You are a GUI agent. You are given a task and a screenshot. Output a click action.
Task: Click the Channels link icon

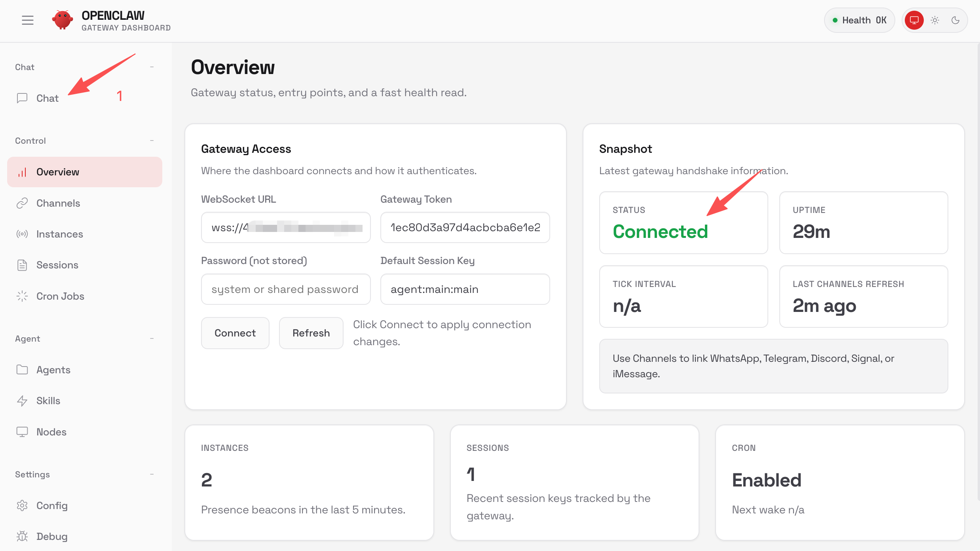point(22,203)
